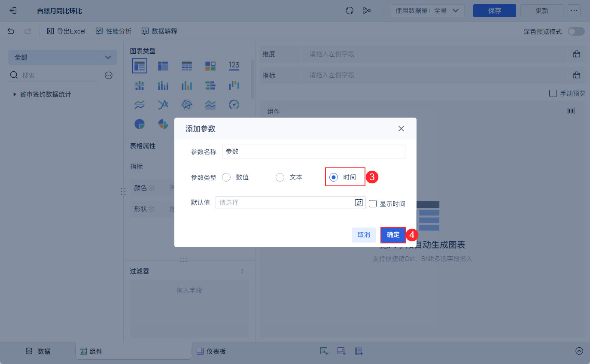
Task: Click the icon at the 维度 row's end
Action: pos(577,54)
